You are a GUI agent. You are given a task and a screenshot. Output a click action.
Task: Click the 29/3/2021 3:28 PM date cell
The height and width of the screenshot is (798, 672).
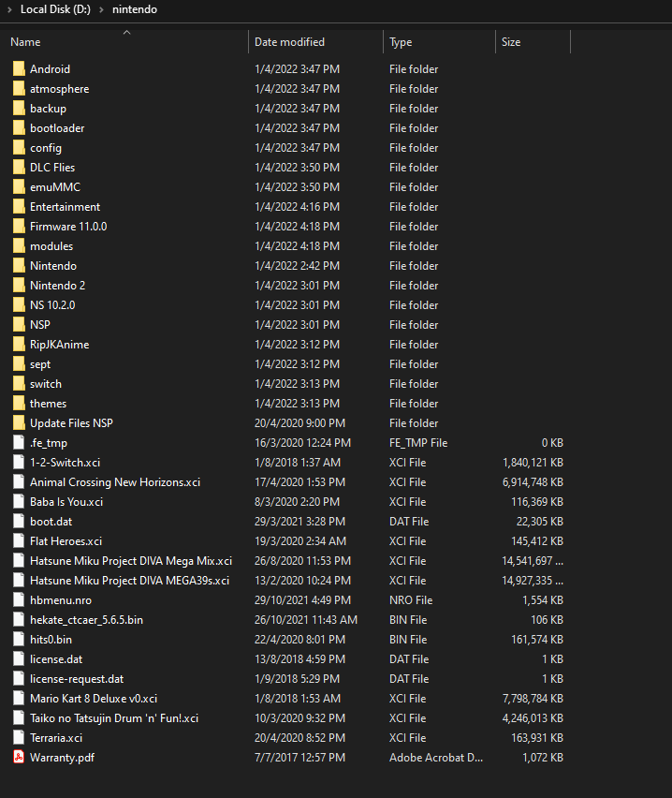pos(300,521)
